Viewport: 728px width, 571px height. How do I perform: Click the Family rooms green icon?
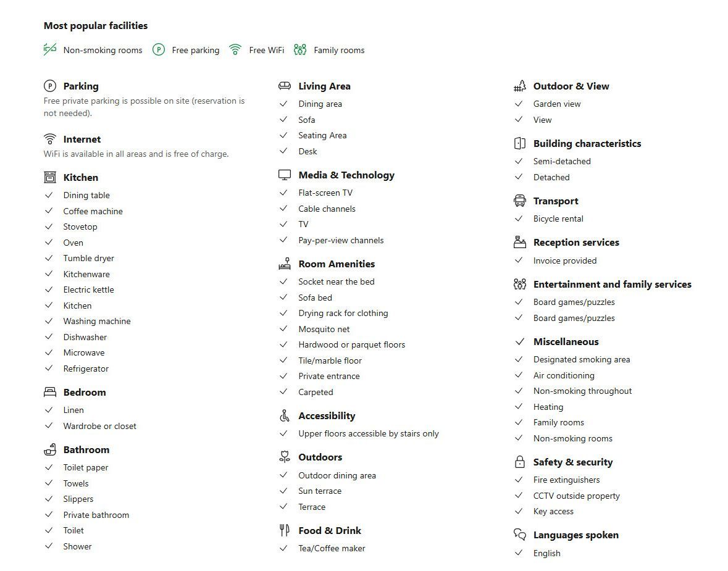click(300, 49)
